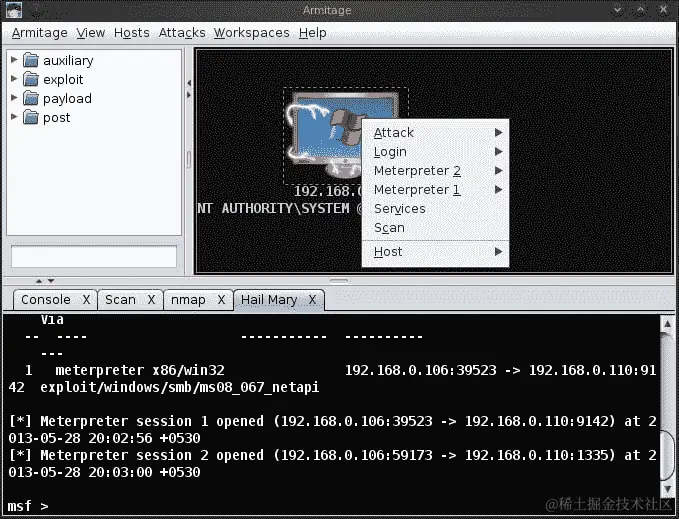Image resolution: width=679 pixels, height=519 pixels.
Task: Click the Armitage app icon in title bar
Action: tap(14, 10)
